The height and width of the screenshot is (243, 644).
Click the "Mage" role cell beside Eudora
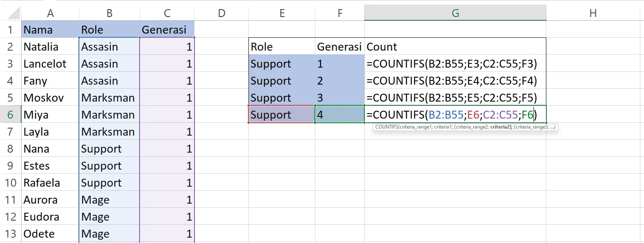(x=109, y=217)
